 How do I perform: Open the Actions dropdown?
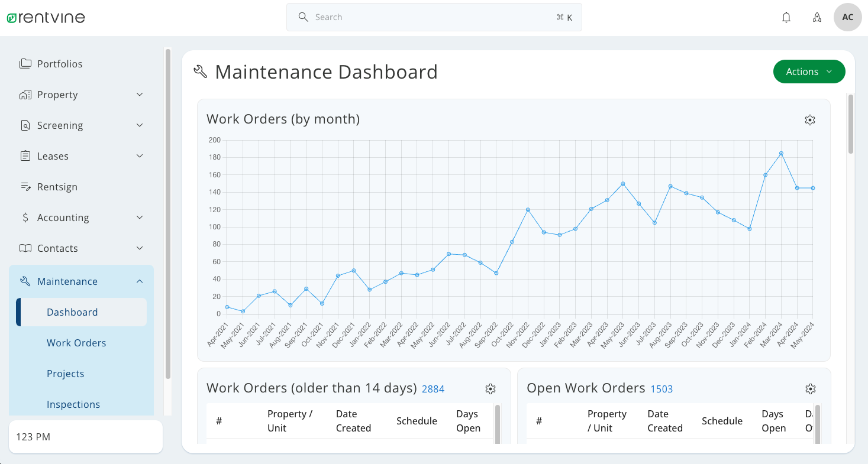pos(809,71)
